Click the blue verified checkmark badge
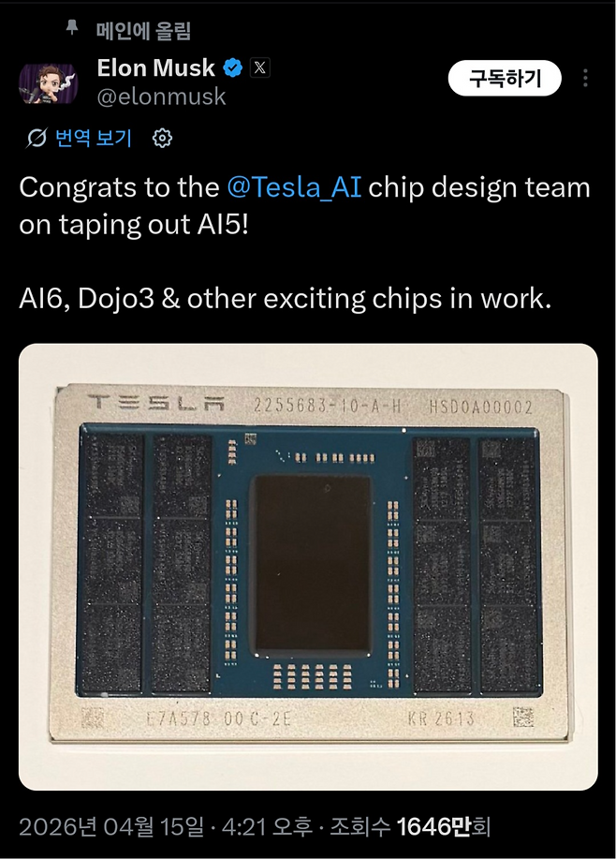Screen dimensions: 616x859 [233, 68]
